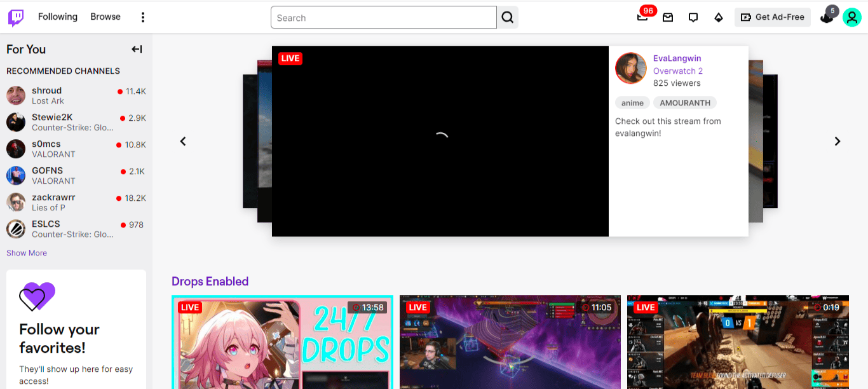This screenshot has height=389, width=868.
Task: Click the 825 viewers text
Action: [x=677, y=83]
